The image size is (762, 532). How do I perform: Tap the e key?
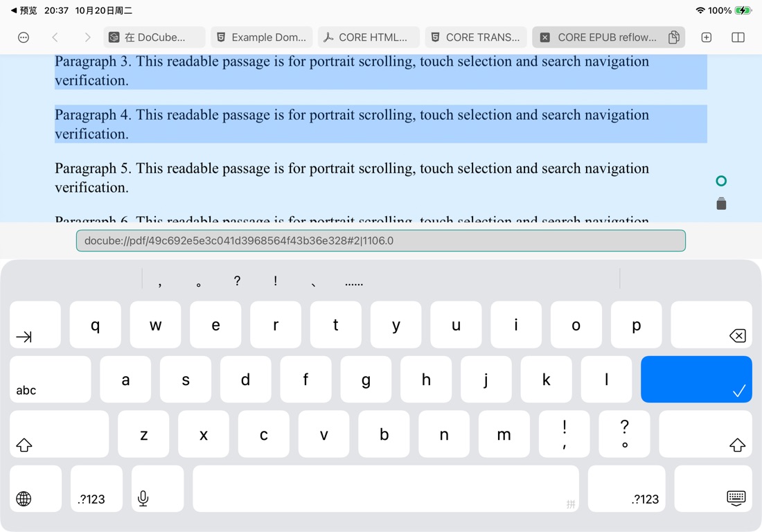215,325
